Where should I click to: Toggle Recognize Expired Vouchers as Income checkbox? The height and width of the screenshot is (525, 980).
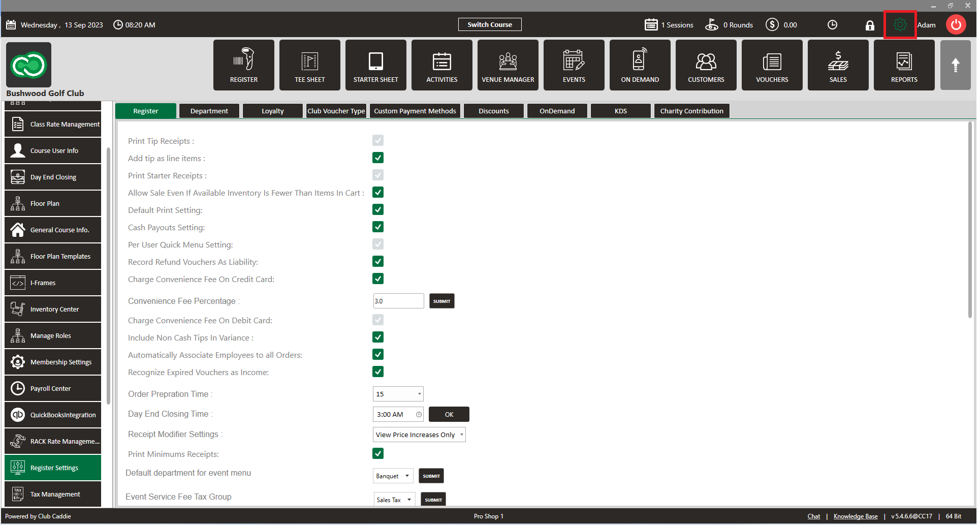(x=378, y=372)
